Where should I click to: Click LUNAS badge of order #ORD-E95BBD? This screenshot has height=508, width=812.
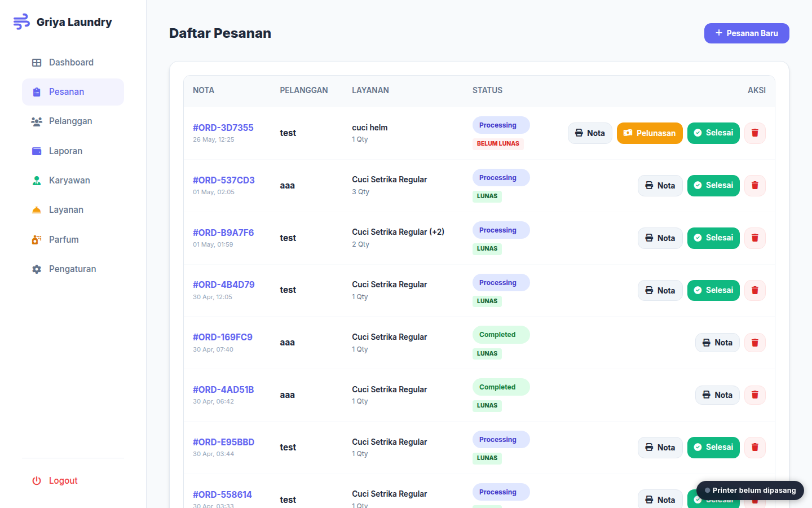[487, 458]
